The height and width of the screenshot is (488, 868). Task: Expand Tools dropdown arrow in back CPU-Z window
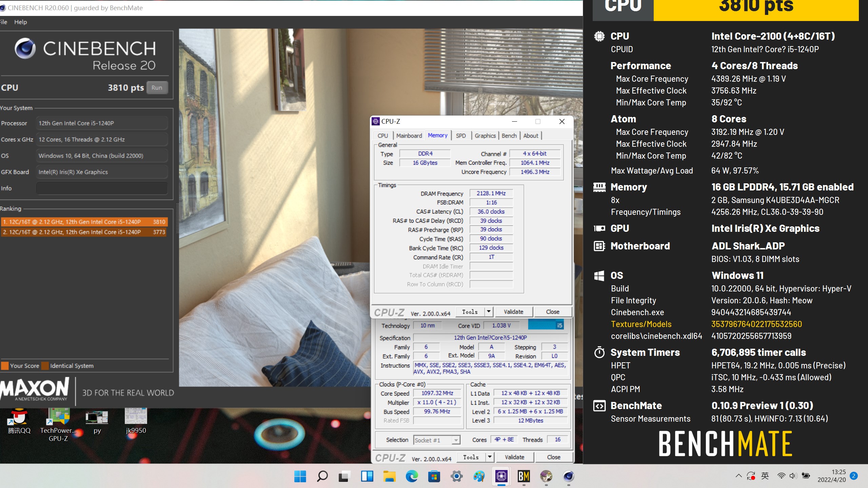click(490, 457)
